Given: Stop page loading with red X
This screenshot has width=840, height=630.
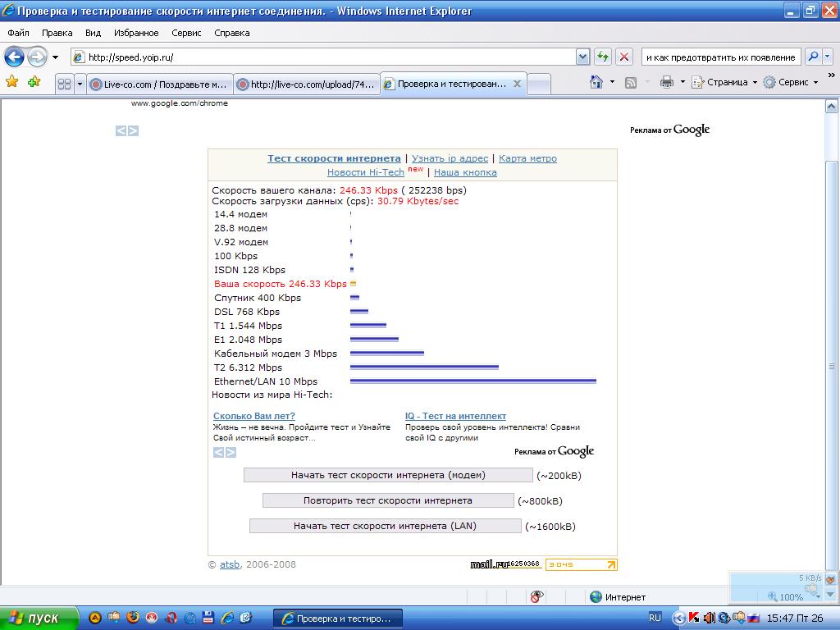Looking at the screenshot, I should click(624, 57).
